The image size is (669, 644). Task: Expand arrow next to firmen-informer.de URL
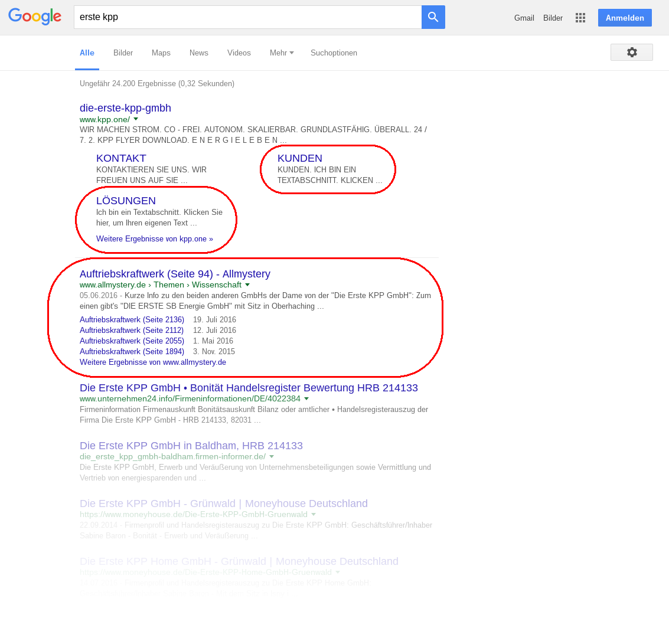click(272, 457)
